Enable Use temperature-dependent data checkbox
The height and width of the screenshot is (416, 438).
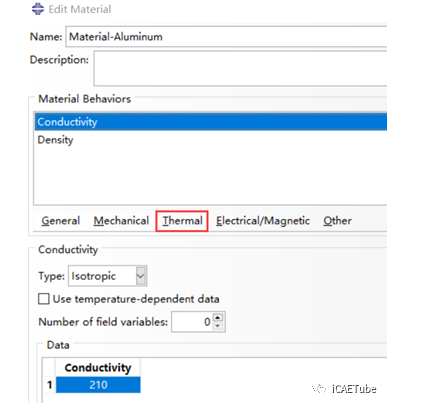coord(44,299)
